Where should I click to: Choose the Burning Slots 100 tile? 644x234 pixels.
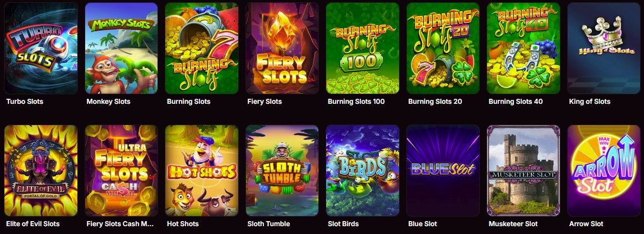(x=363, y=48)
